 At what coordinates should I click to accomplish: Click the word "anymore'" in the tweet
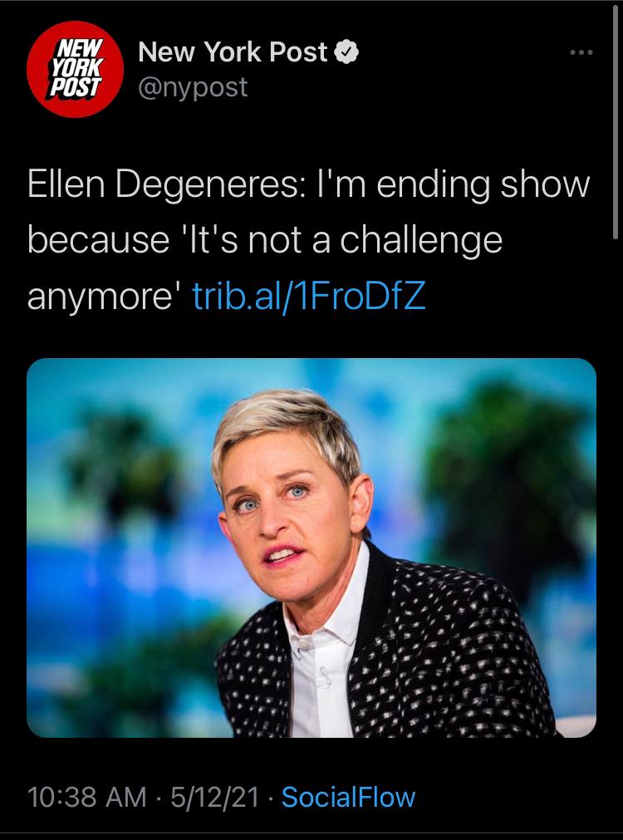point(105,297)
